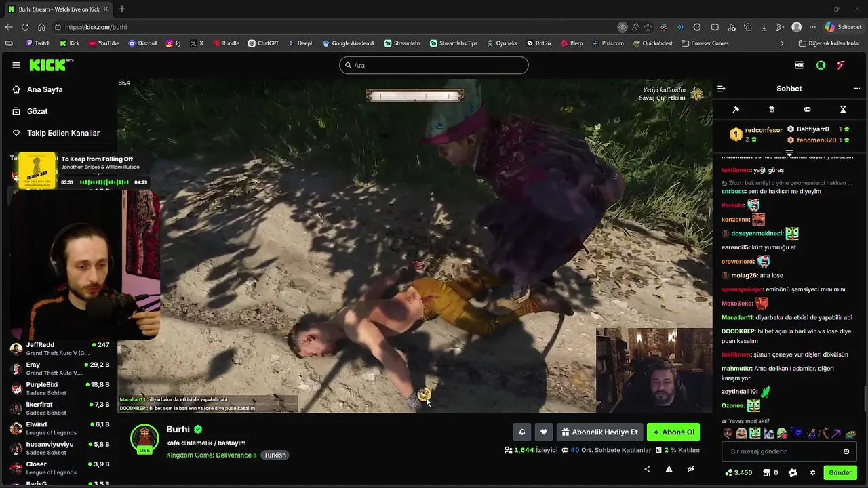This screenshot has width=868, height=488.
Task: Open the hamburger menu next to Kick logo
Action: tap(16, 65)
